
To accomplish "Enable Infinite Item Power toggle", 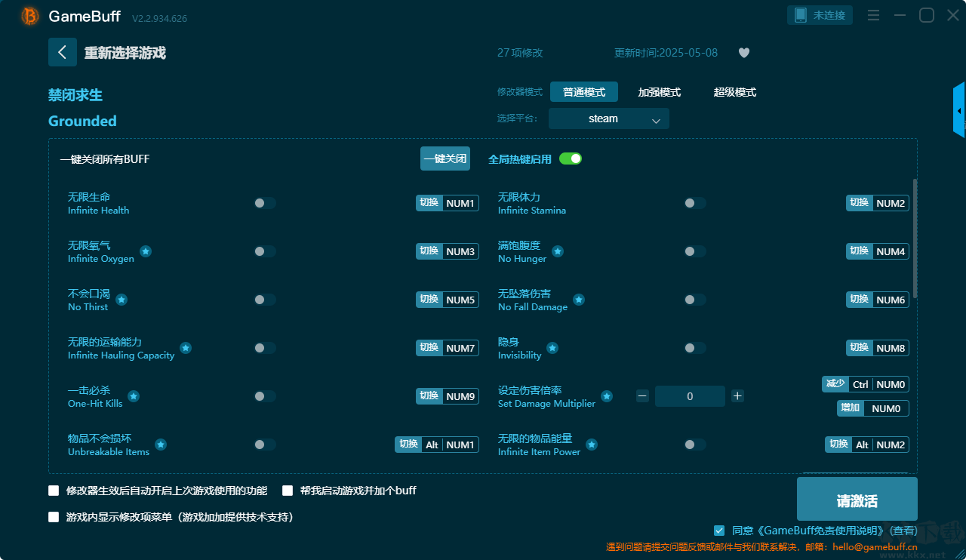I will click(x=695, y=445).
